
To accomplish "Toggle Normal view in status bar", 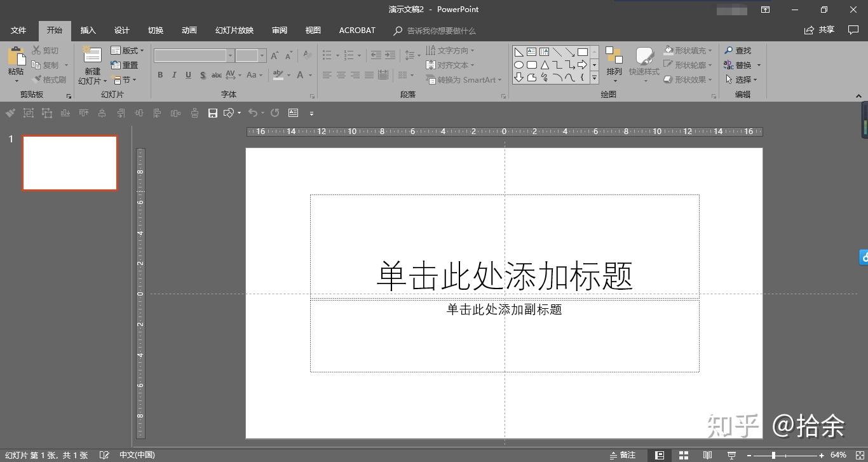I will (660, 455).
